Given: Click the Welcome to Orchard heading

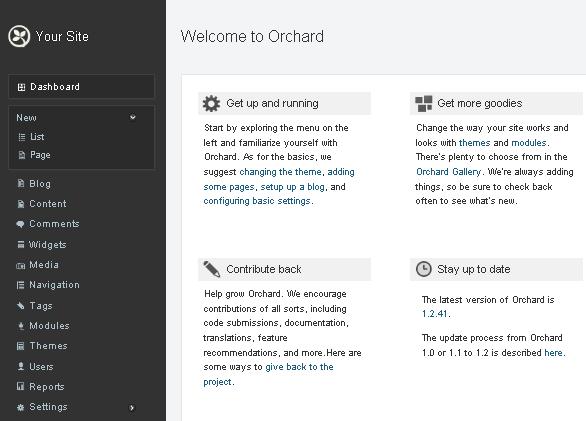Looking at the screenshot, I should click(x=252, y=36).
